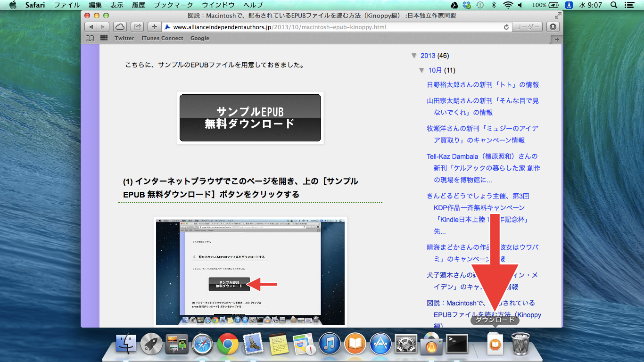Open the Twitter bookmark
Image resolution: width=644 pixels, height=362 pixels.
[124, 38]
